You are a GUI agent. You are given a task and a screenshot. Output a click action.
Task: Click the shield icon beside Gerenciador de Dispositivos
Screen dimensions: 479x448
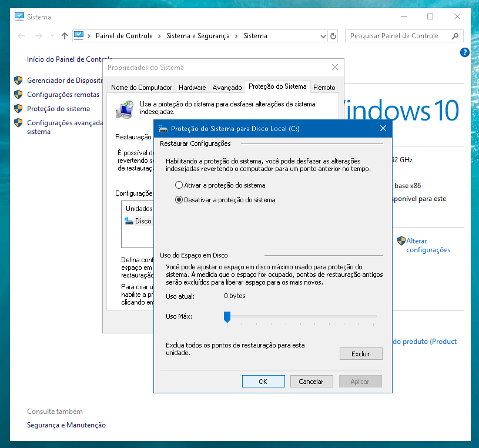[18, 81]
